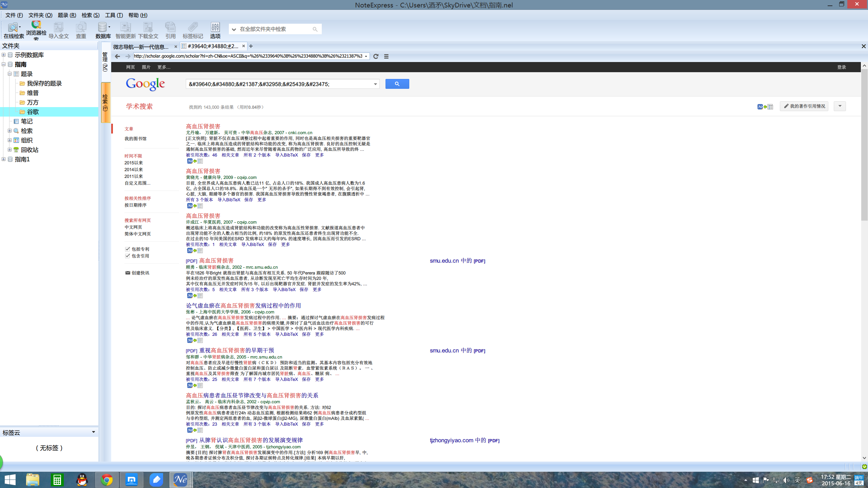Expand the 回收站 tree node
868x488 pixels.
pyautogui.click(x=10, y=150)
